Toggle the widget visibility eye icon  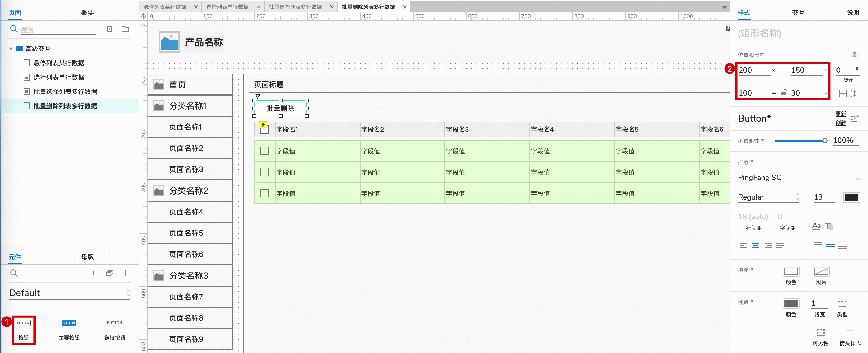pyautogui.click(x=854, y=54)
